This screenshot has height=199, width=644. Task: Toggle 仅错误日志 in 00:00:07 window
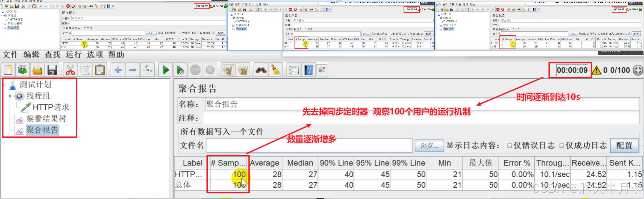coord(599,34)
